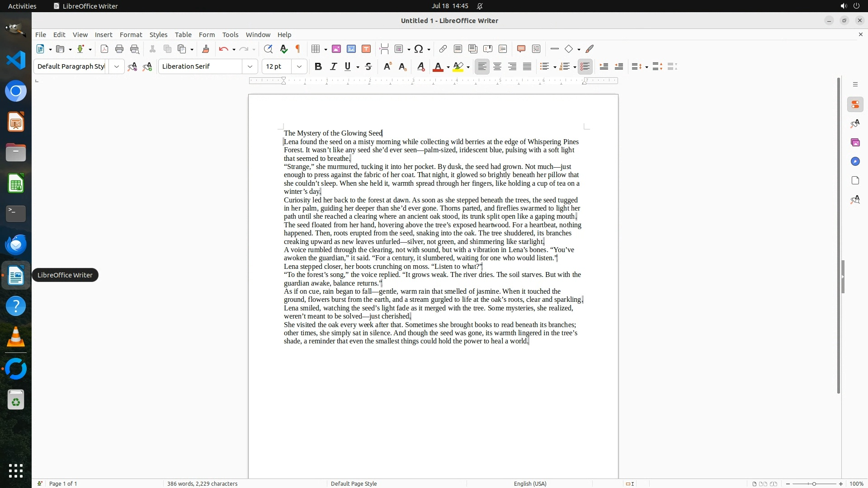The width and height of the screenshot is (868, 488).
Task: Click the Print toolbar icon
Action: [x=119, y=49]
